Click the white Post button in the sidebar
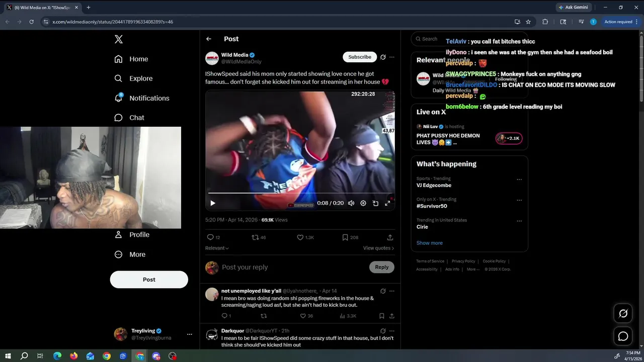The image size is (644, 362). point(149,280)
